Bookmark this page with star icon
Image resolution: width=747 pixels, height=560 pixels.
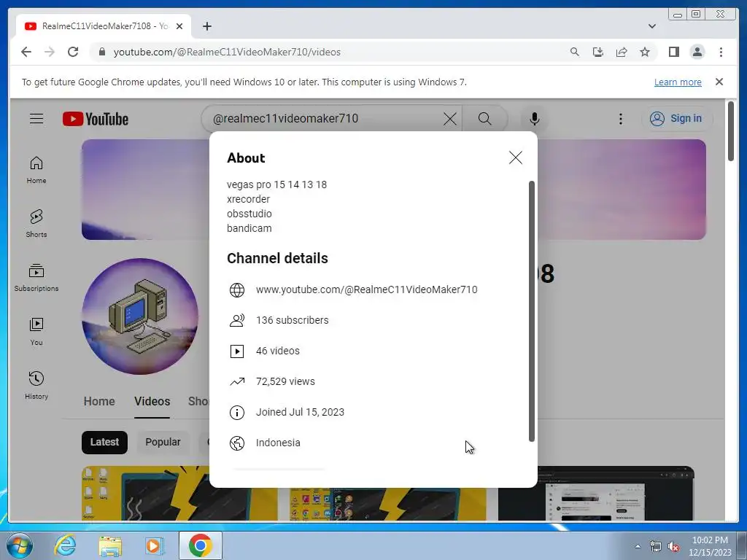645,52
